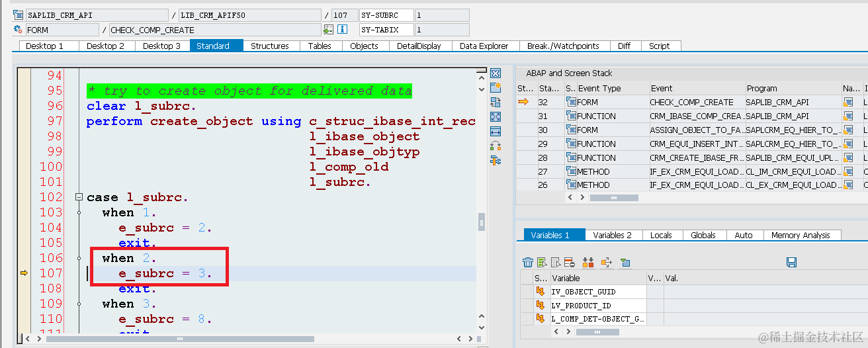Viewport: 868px width, 348px height.
Task: Click the program icon beside SAPLIB_CRM_API field
Action: (18, 15)
